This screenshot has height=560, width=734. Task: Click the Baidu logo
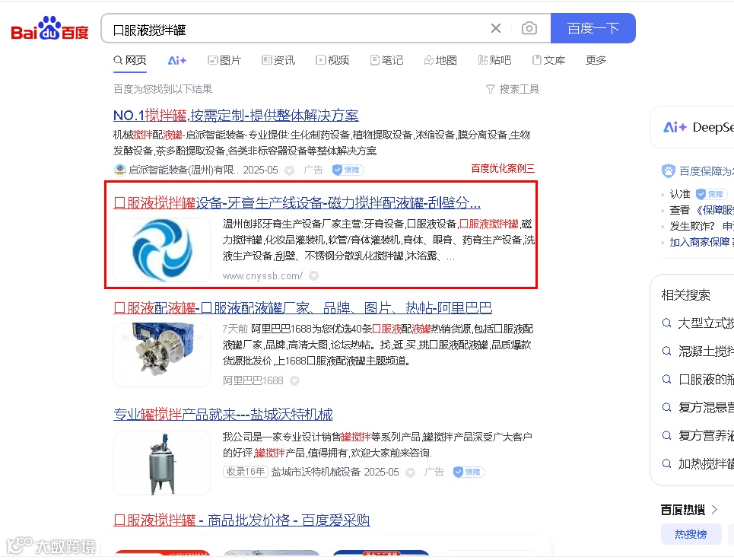tap(49, 29)
